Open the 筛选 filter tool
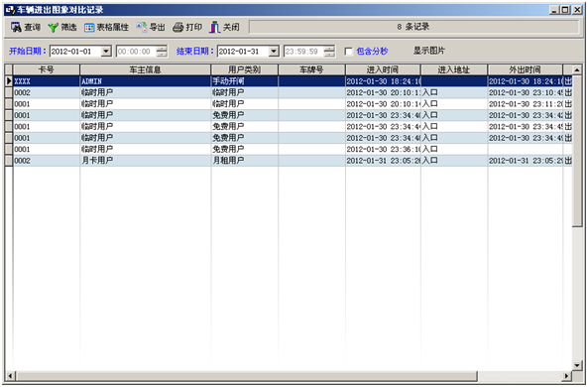The width and height of the screenshot is (588, 387). tap(62, 27)
